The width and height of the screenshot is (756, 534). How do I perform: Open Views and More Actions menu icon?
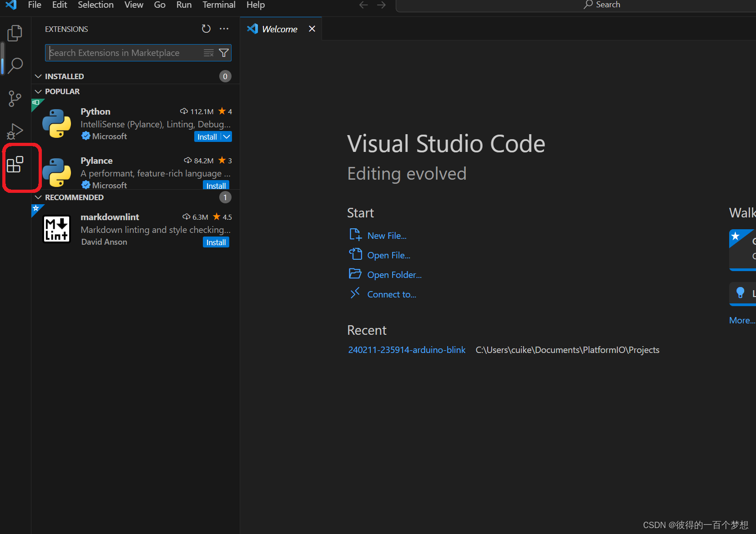(x=224, y=29)
